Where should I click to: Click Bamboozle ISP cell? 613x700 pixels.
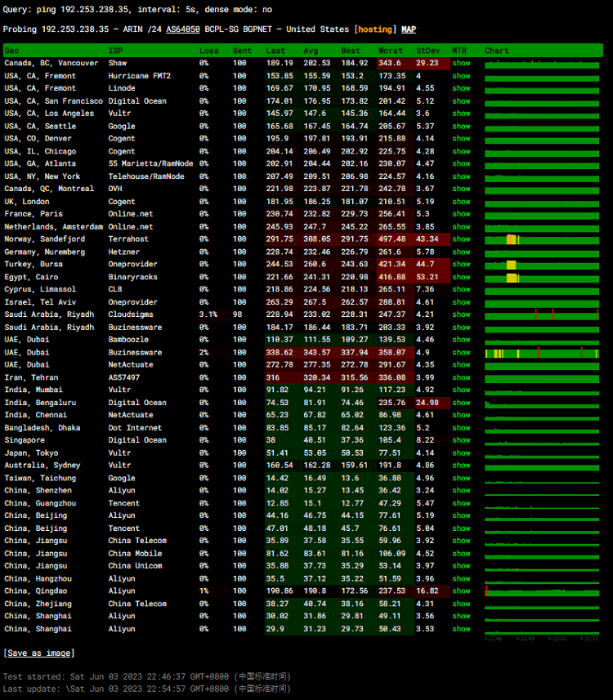click(128, 340)
